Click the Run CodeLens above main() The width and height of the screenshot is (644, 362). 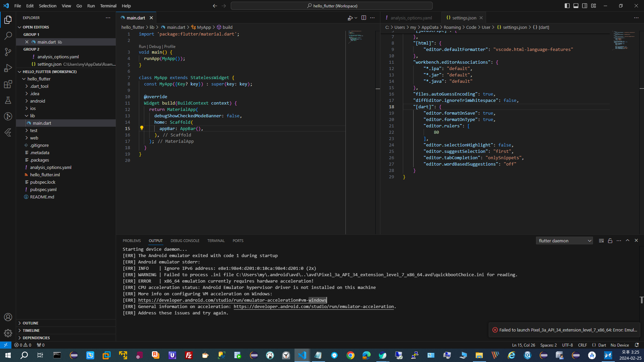coord(142,47)
